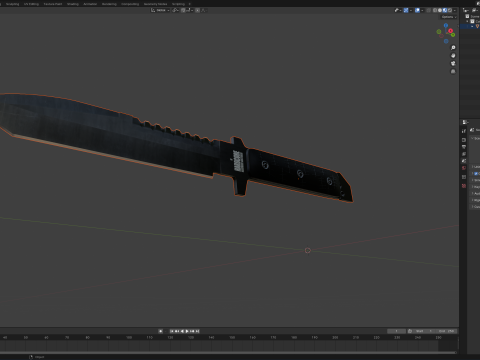The width and height of the screenshot is (480, 360).
Task: Click the timeline horizontal scrollbar
Action: (x=228, y=352)
